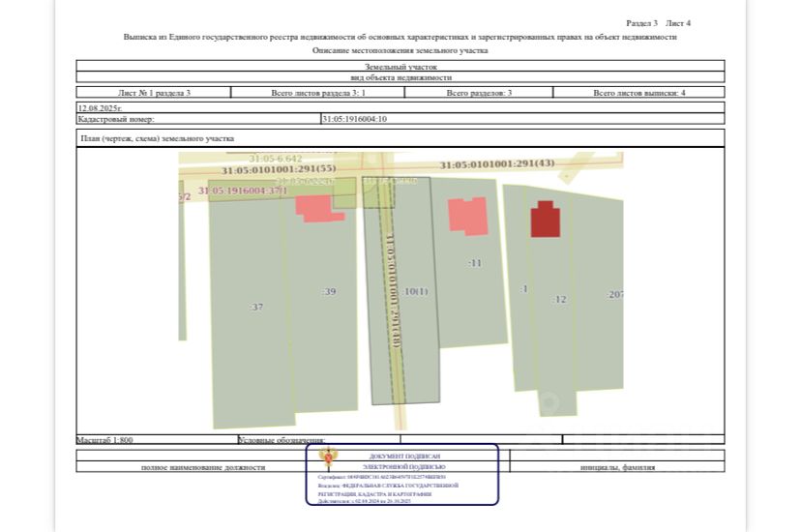Screen dimensions: 801x532
Task: Select the 'Всего листов раздела 3: 1' cell
Action: 317,93
